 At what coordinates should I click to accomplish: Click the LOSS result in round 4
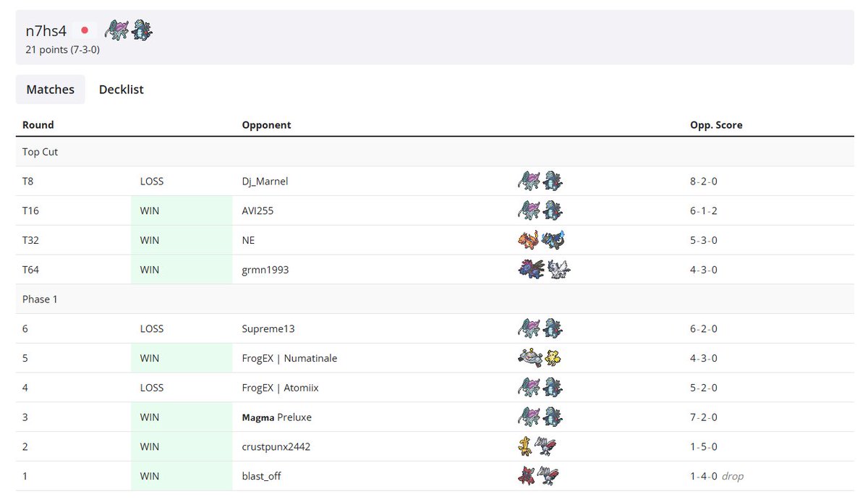tap(152, 388)
